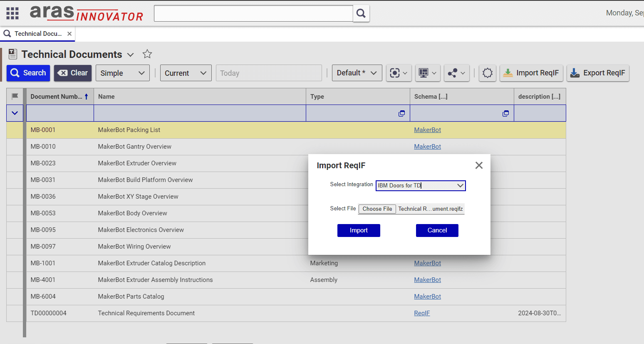Click the main header search box
Viewport: 644px width, 344px height.
tap(253, 13)
